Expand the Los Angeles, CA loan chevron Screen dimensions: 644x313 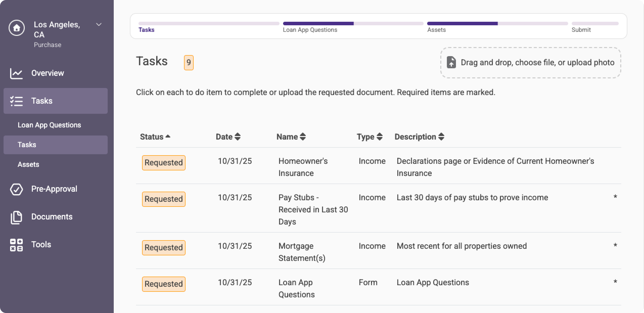[x=99, y=25]
